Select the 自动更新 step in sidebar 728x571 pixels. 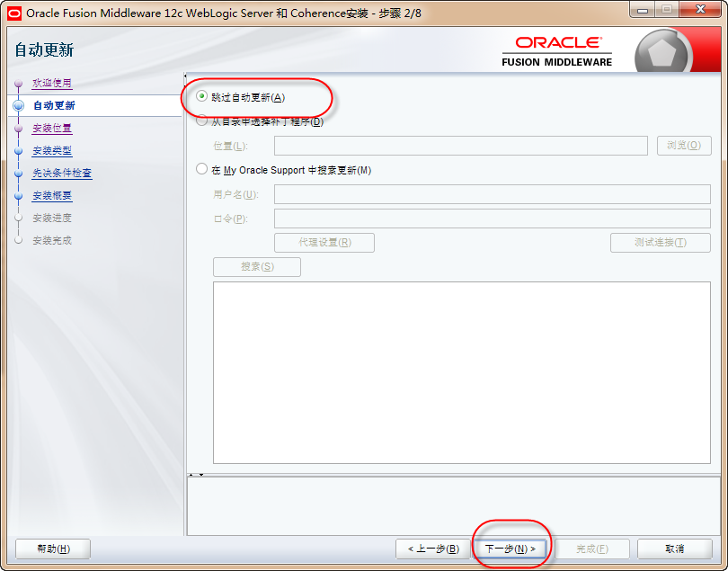(54, 105)
